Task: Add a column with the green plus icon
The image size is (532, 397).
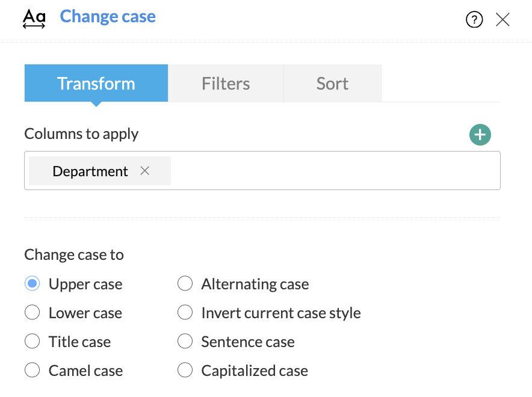Action: pos(480,135)
